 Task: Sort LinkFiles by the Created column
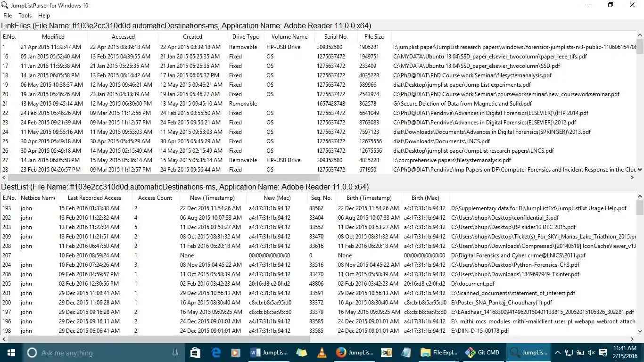point(192,36)
